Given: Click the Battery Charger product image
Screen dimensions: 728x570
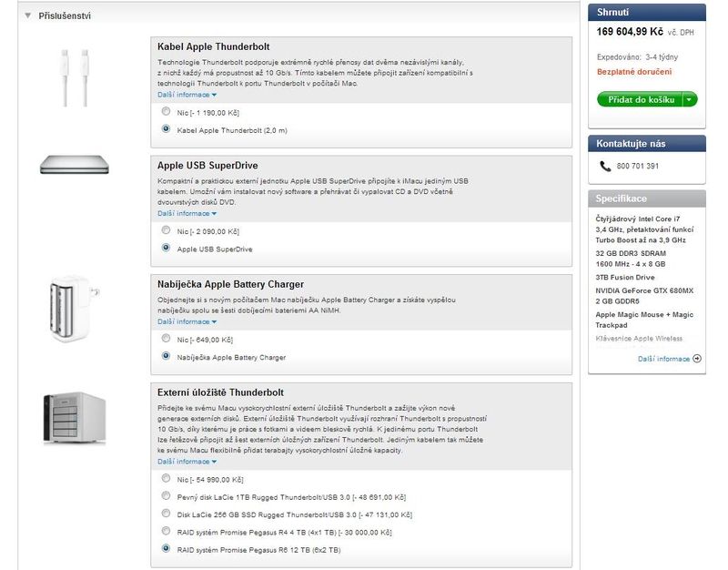Looking at the screenshot, I should (74, 309).
